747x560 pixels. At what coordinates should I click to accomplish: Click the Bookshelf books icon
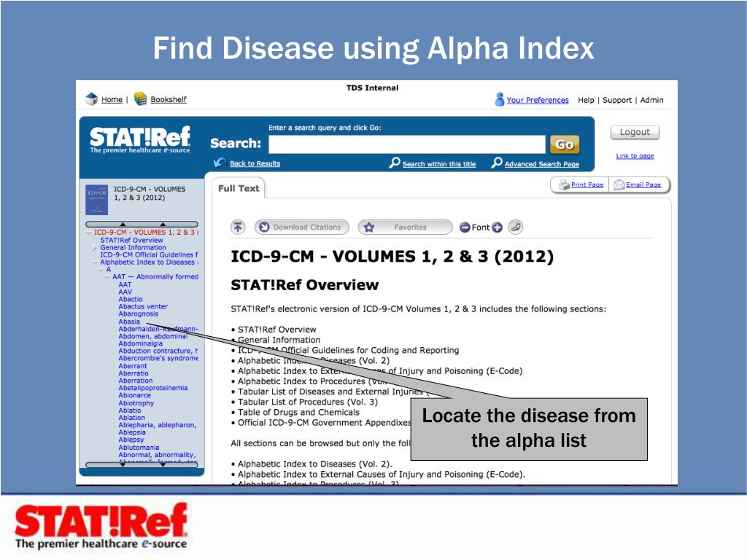141,98
